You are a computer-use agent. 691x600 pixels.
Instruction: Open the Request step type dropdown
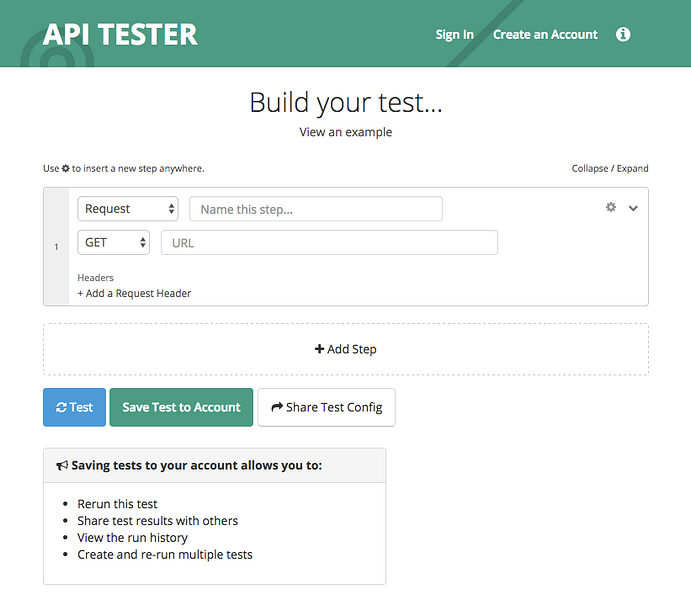click(128, 209)
